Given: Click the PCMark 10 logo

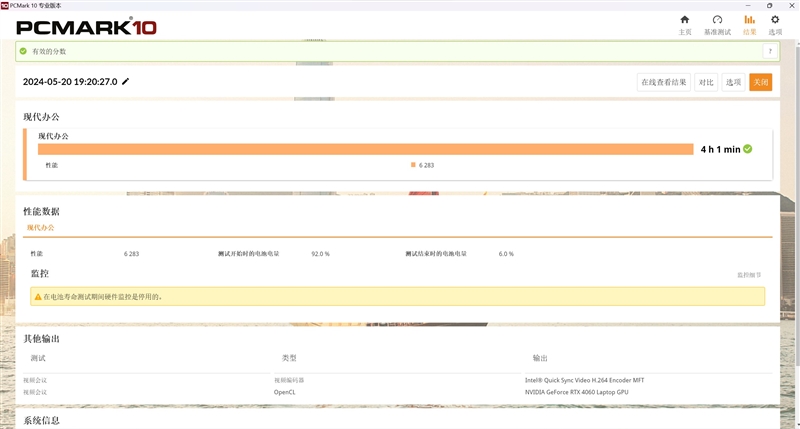Looking at the screenshot, I should [86, 27].
